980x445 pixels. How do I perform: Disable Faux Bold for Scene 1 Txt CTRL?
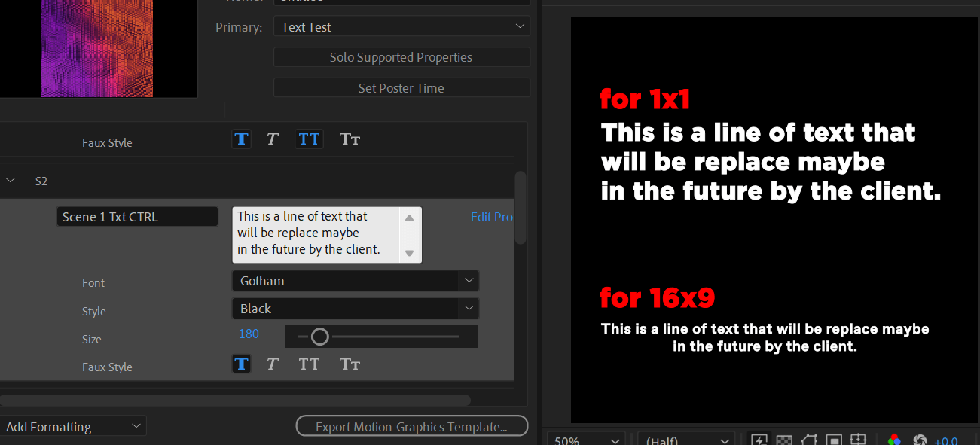click(x=241, y=364)
